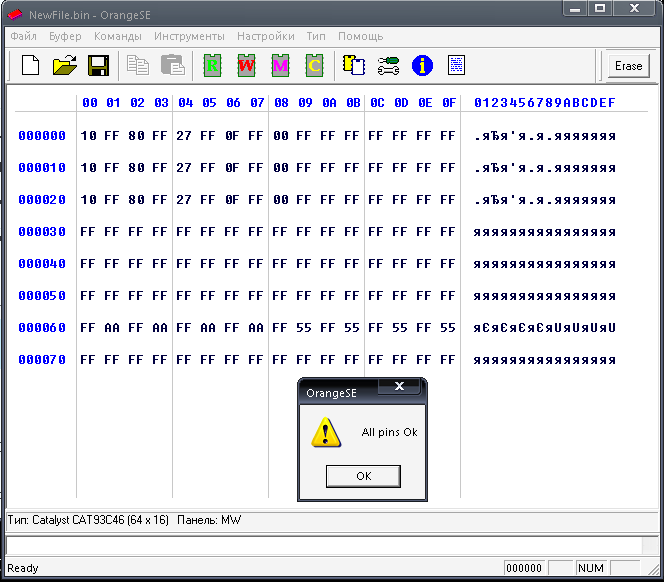Open settings via wrench and screwdriver icon

(388, 66)
